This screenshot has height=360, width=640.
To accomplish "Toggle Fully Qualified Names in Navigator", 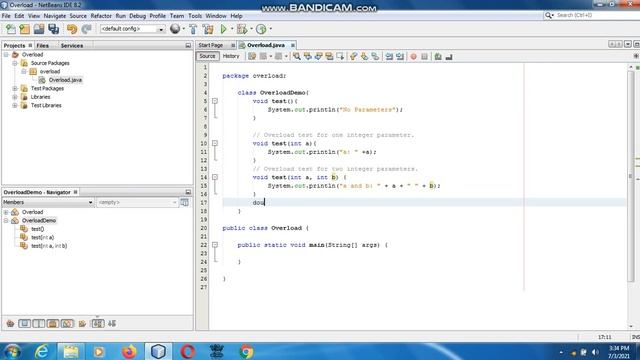I will [82, 324].
